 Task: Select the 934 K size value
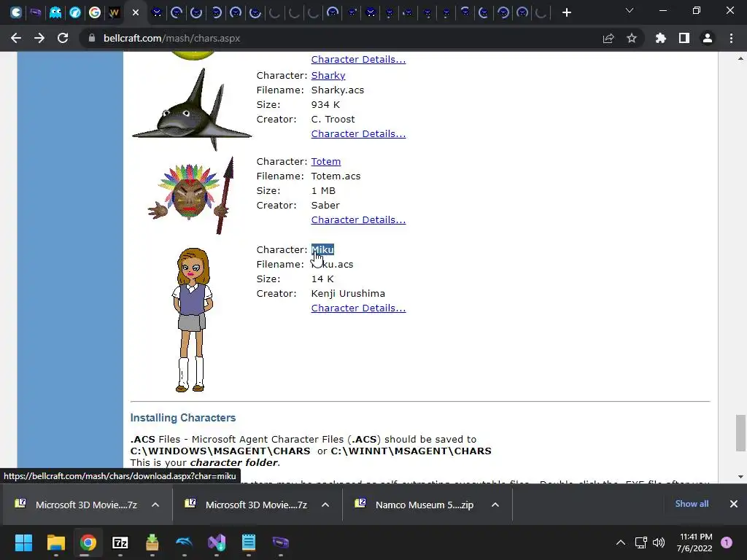pyautogui.click(x=325, y=105)
